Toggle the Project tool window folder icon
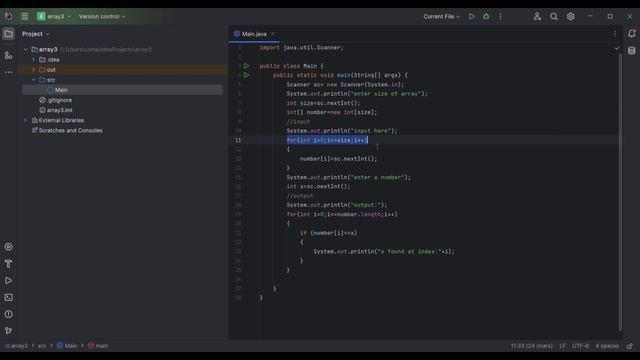Screen dimensions: 640x360 pyautogui.click(x=9, y=34)
